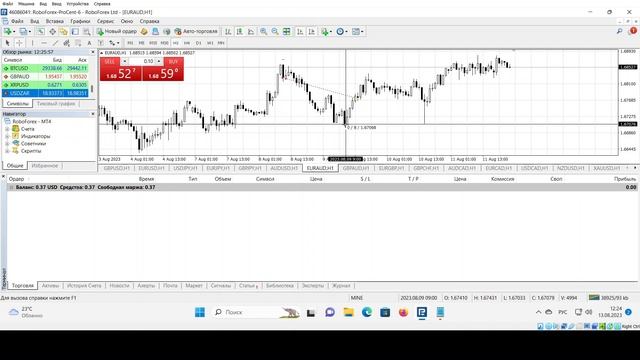Sort orders by Прибыль column header
The width and height of the screenshot is (640, 360).
624,179
